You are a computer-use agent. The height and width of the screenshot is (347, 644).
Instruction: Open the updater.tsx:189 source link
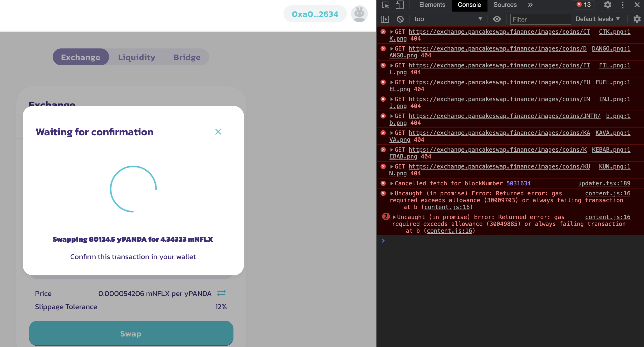click(604, 183)
